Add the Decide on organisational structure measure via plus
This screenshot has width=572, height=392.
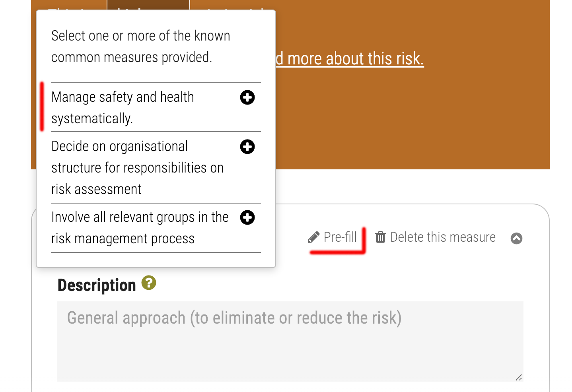pyautogui.click(x=247, y=147)
